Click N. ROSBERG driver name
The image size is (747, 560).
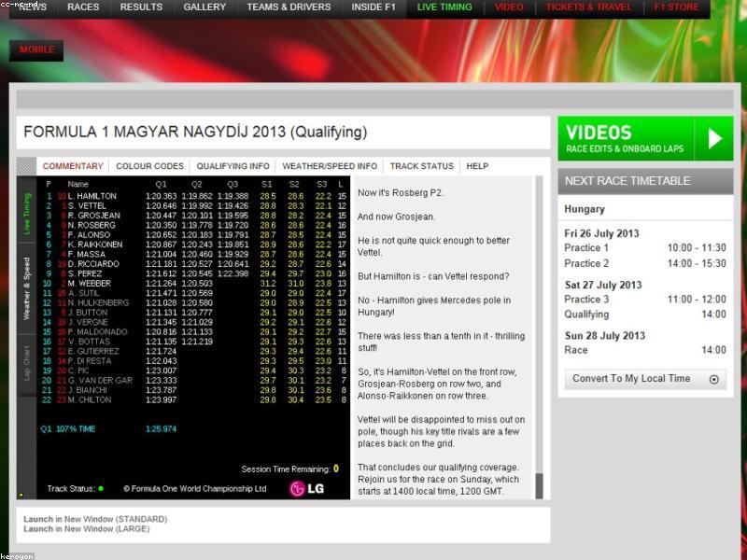(92, 225)
